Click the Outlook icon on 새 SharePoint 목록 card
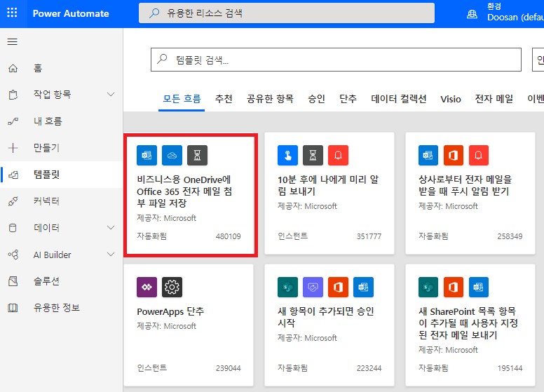The width and height of the screenshot is (544, 392). coord(479,287)
